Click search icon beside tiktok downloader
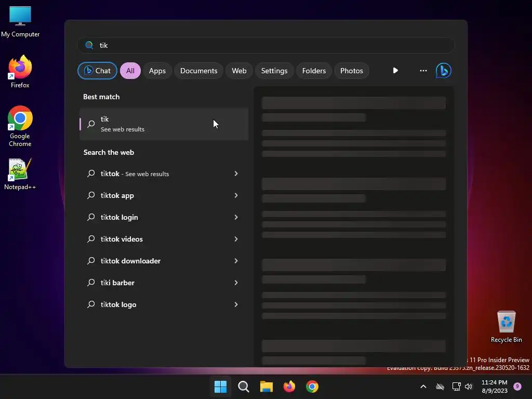The width and height of the screenshot is (532, 399). tap(91, 261)
